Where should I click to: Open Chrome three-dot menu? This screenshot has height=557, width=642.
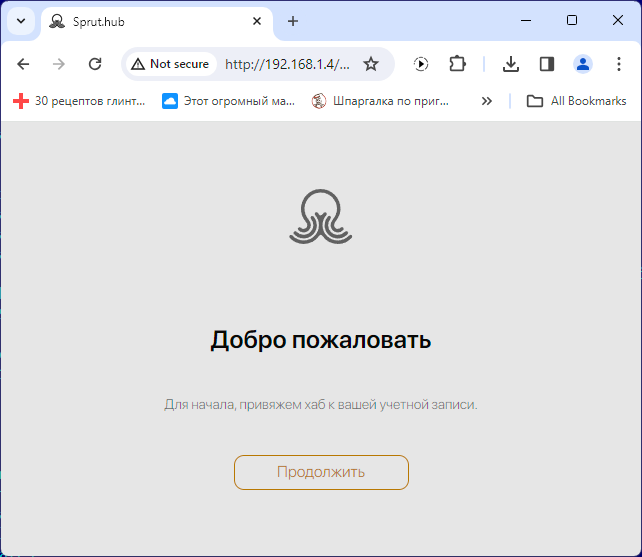click(619, 64)
